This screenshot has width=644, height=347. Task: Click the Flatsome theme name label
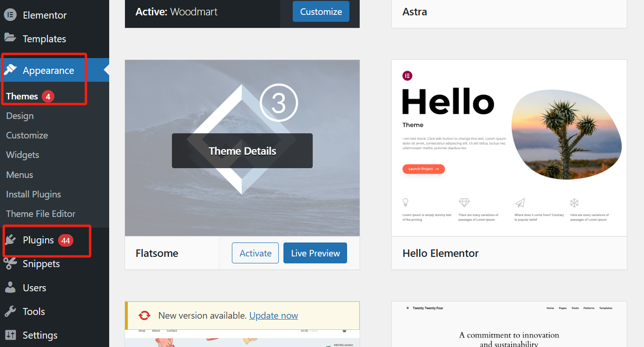157,253
